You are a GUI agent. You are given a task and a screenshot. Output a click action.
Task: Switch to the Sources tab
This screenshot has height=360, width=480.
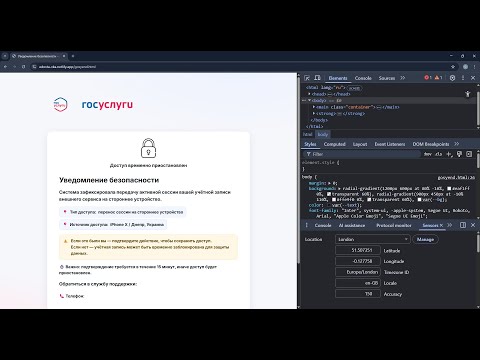387,78
